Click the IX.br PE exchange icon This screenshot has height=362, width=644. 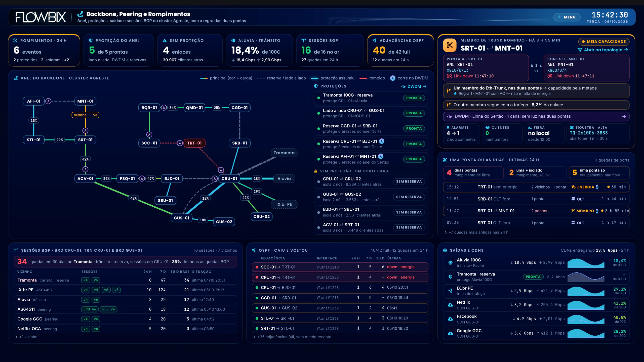tap(450, 291)
